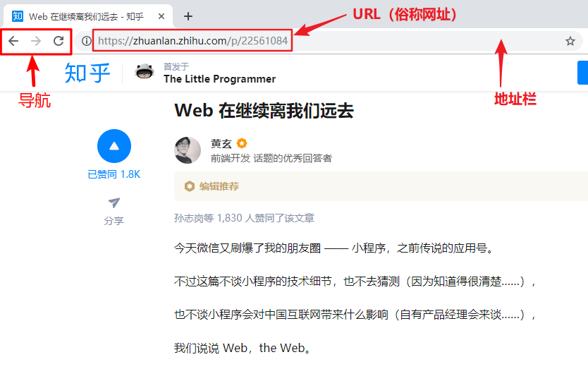
Task: Click the paragraph '我们说说 Web，the Web。'
Action: [243, 348]
